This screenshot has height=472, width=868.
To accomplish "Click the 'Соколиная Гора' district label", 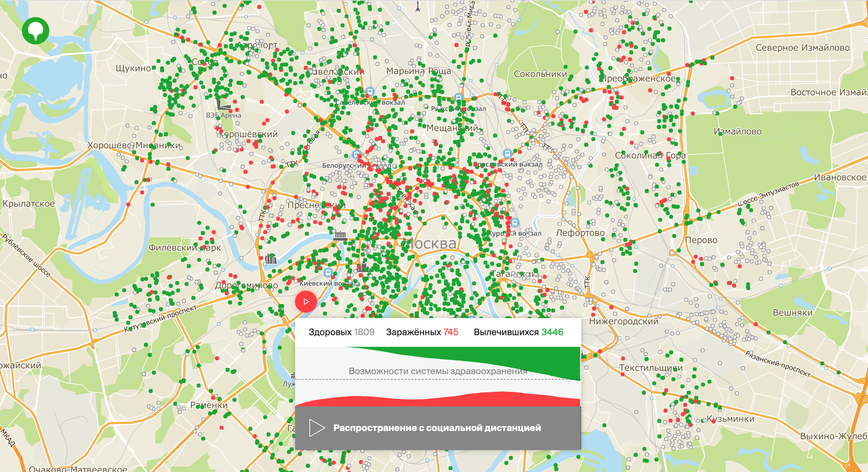I will pyautogui.click(x=650, y=156).
